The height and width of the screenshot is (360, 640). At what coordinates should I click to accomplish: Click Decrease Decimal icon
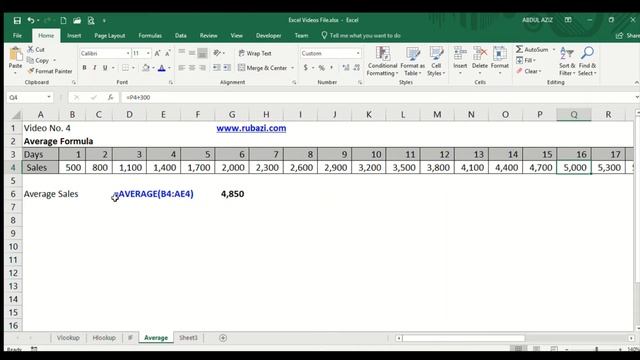tap(357, 68)
